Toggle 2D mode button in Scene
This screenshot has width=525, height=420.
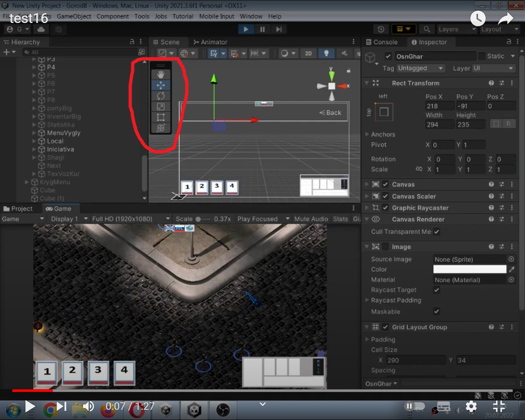[x=308, y=53]
